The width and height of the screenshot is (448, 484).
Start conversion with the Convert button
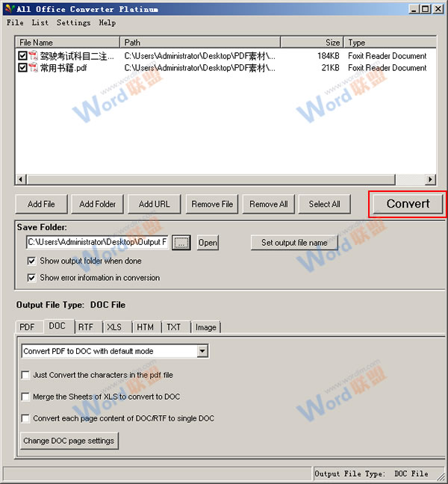[x=408, y=204]
